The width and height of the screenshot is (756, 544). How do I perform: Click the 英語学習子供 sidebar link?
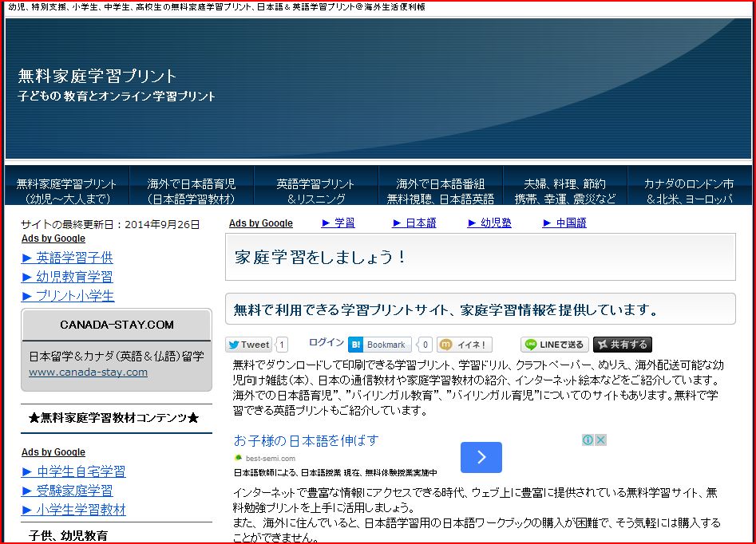[x=68, y=258]
